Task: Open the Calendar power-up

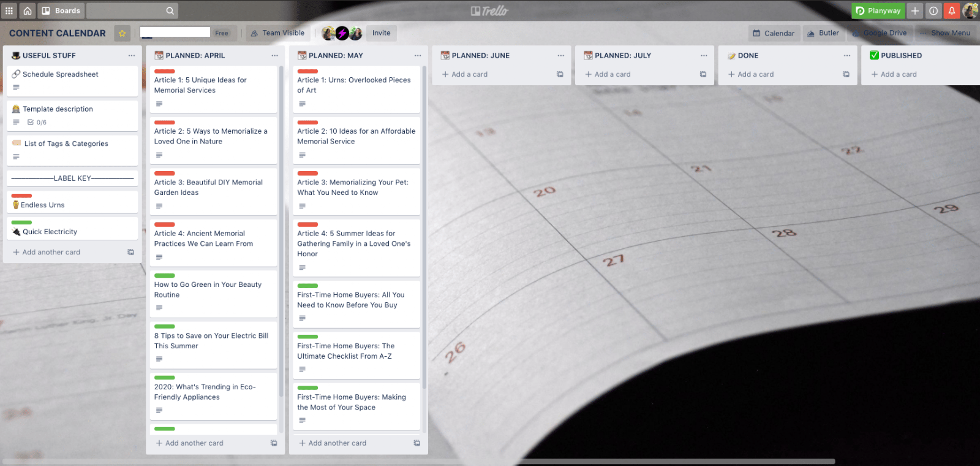Action: (x=774, y=33)
